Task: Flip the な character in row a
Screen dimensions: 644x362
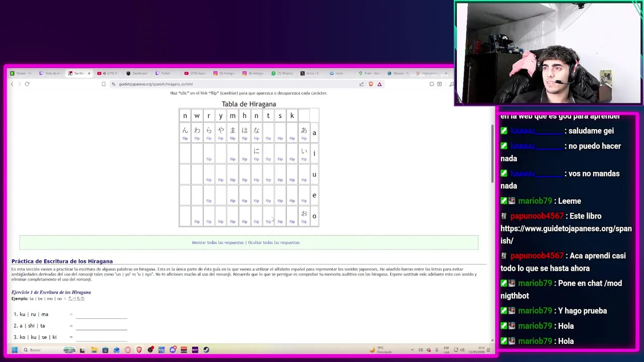Action: click(x=256, y=138)
